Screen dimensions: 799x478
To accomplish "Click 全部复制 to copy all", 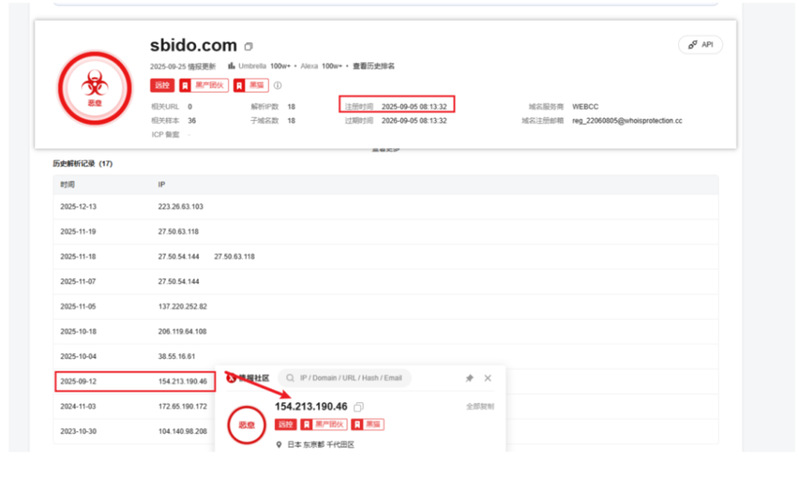I will (x=479, y=407).
